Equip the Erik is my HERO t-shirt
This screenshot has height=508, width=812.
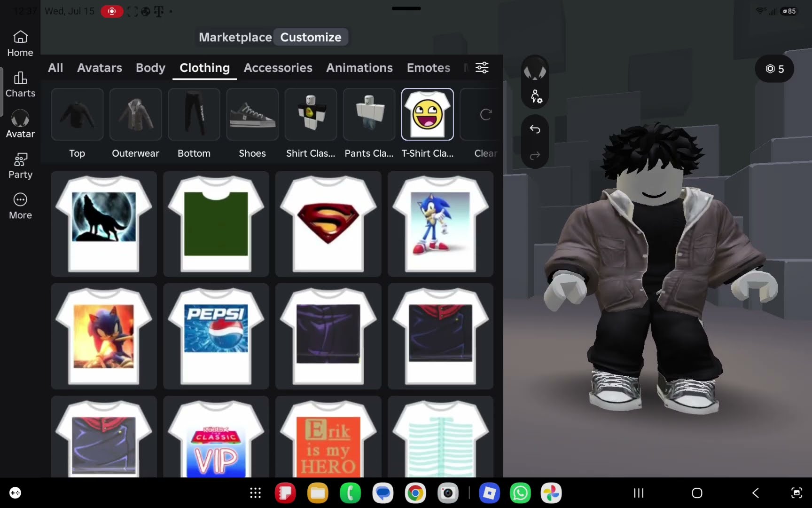click(328, 437)
